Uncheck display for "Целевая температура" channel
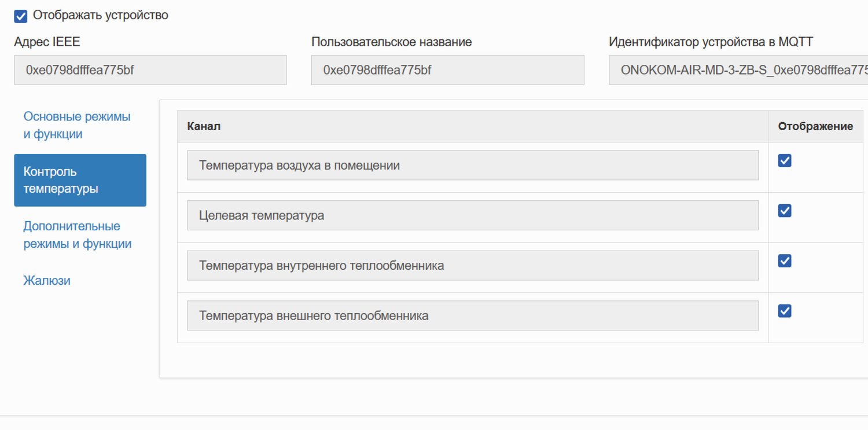Screen dimensions: 868x430 point(785,211)
